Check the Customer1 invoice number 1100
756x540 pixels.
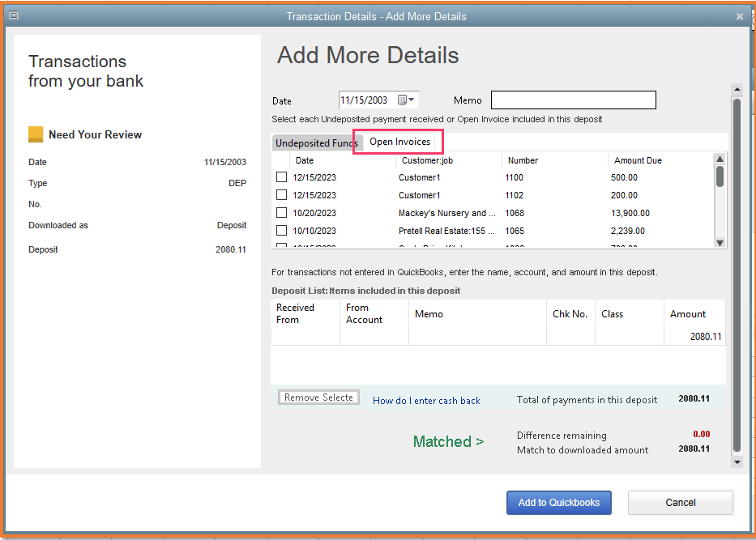point(281,177)
